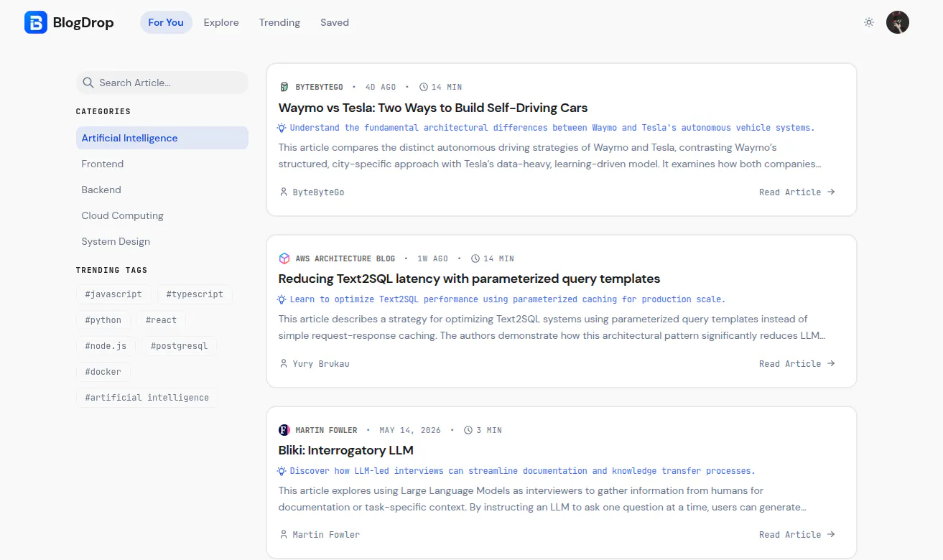Open the Waymo vs Tesla article title

[x=433, y=108]
